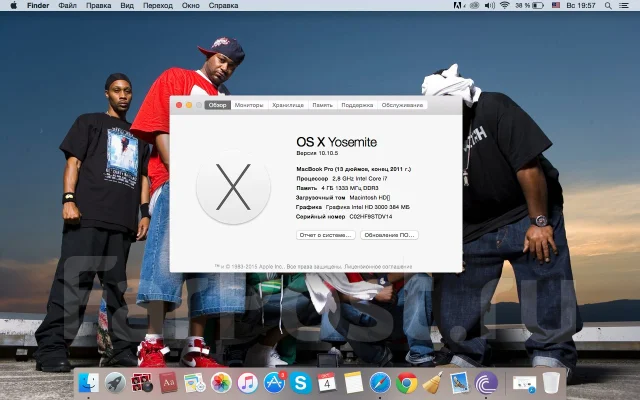Open the Правка menu

coord(98,5)
